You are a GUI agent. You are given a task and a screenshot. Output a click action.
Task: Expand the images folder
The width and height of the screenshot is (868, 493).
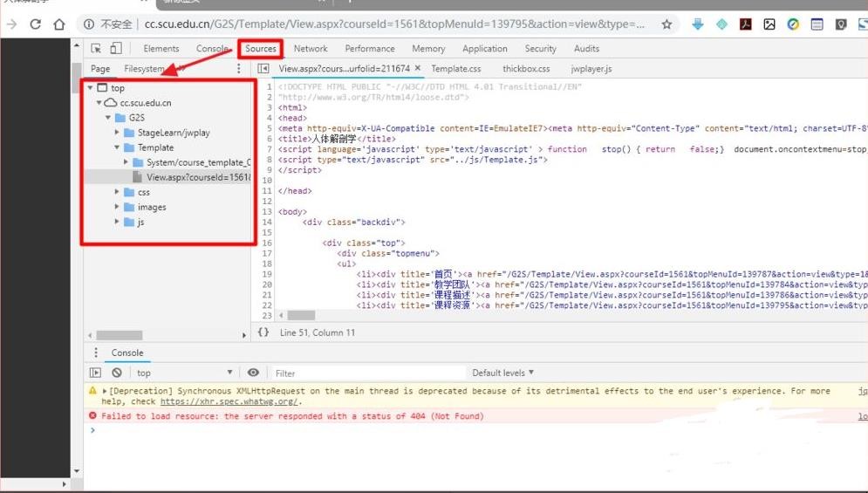pyautogui.click(x=117, y=207)
